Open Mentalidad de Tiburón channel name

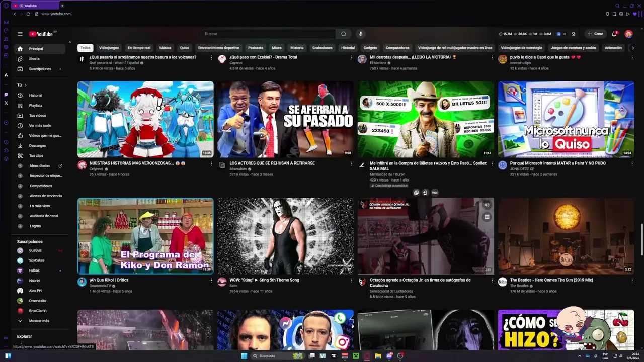(x=387, y=174)
